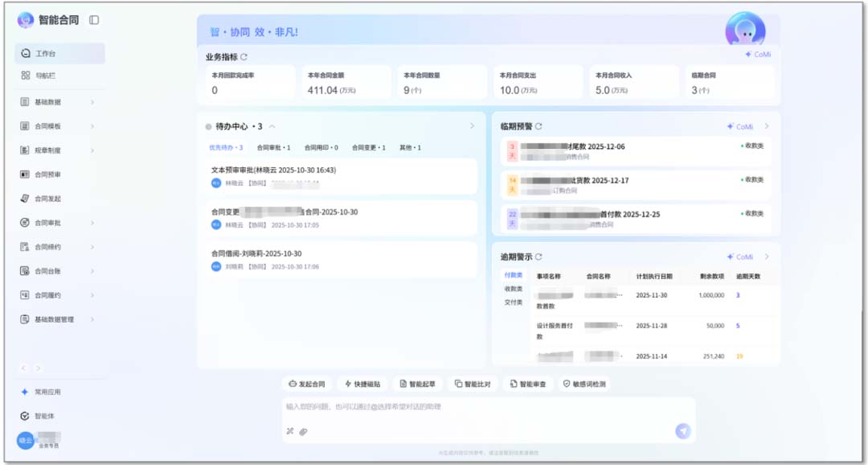Click the refresh icon beside 逾期警示
The image size is (868, 465).
(x=538, y=257)
